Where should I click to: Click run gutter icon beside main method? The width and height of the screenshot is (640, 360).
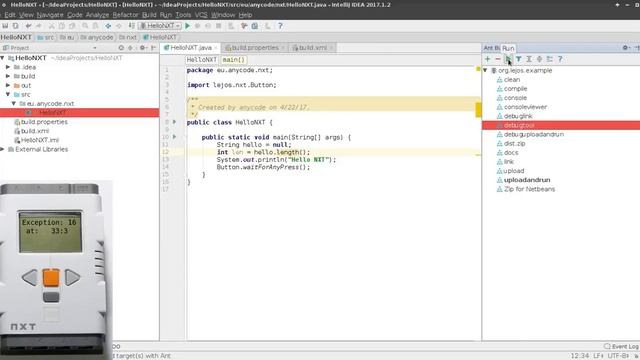pos(175,137)
